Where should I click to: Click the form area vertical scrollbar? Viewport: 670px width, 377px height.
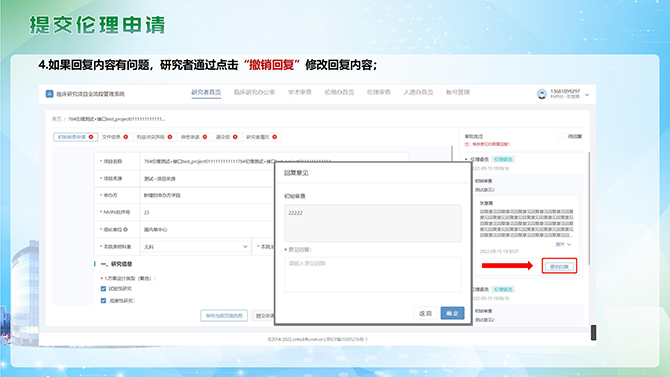[452, 154]
